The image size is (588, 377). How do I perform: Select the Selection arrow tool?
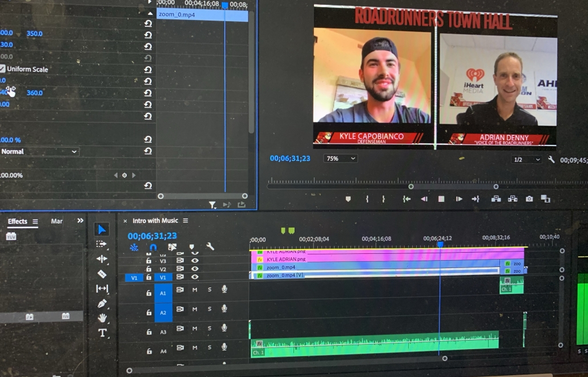pos(102,229)
